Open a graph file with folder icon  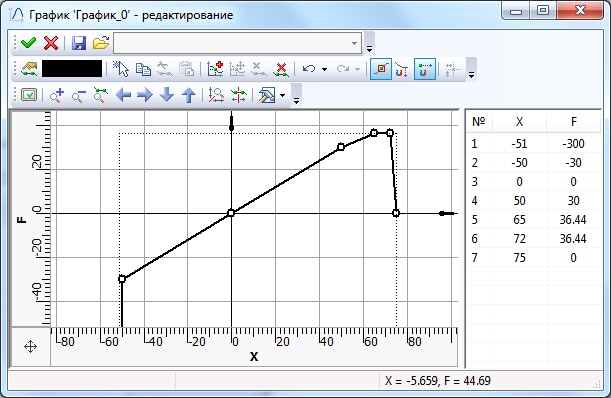point(101,43)
